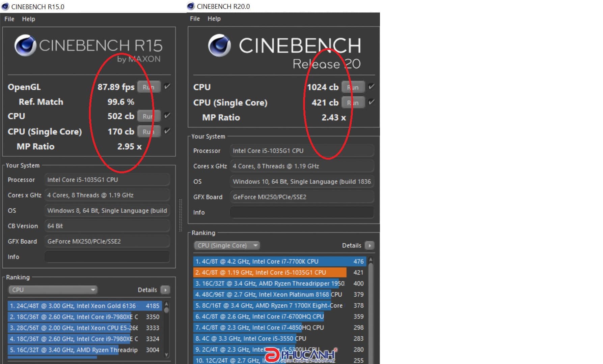Click scroll-up arrow of R20 ranking list
Screen dimensions: 603x364
coord(371,260)
